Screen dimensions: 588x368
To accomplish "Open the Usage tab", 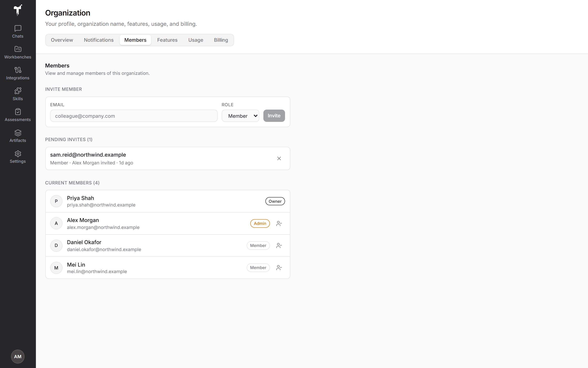I will coord(196,40).
